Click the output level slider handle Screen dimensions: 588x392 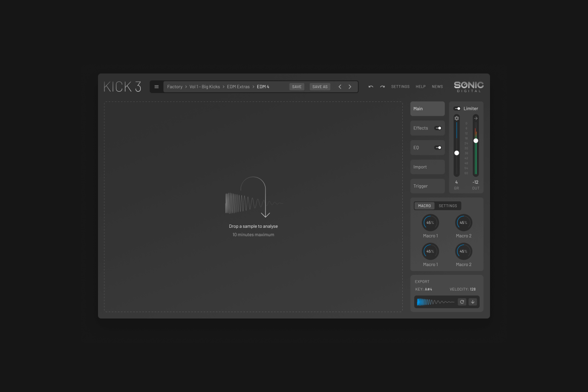(x=476, y=141)
